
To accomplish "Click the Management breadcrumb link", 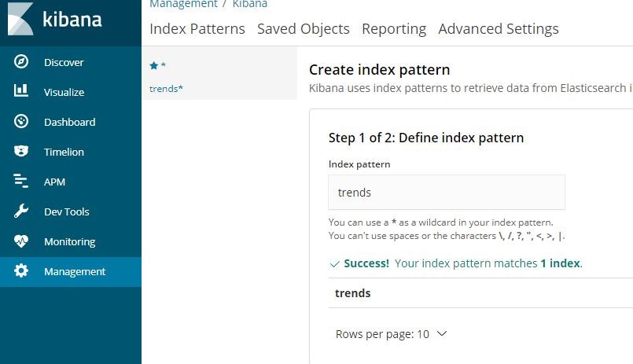I will 183,4.
